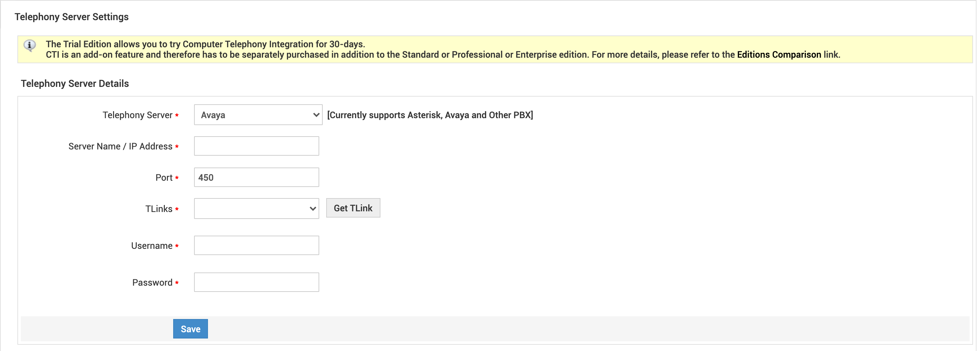Select the Password input box

(256, 282)
